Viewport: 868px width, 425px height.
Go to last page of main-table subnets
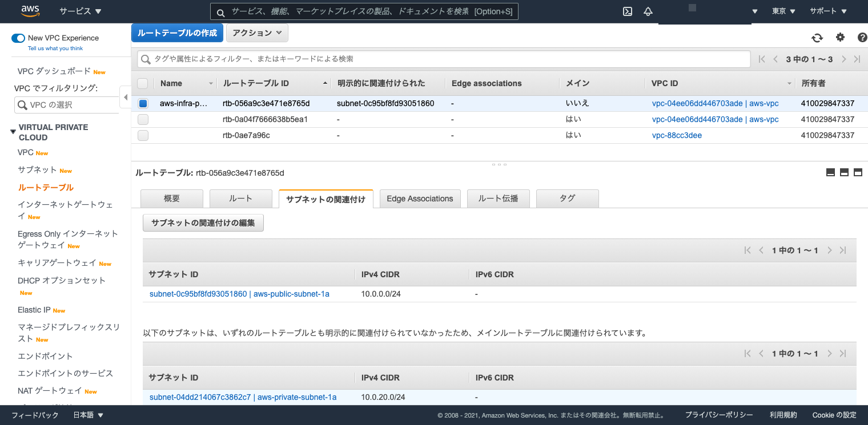[843, 354]
